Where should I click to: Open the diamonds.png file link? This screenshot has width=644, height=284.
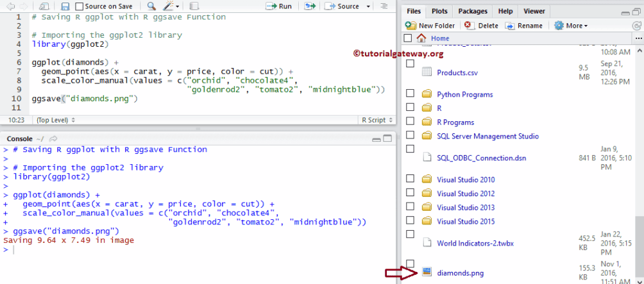pyautogui.click(x=460, y=272)
